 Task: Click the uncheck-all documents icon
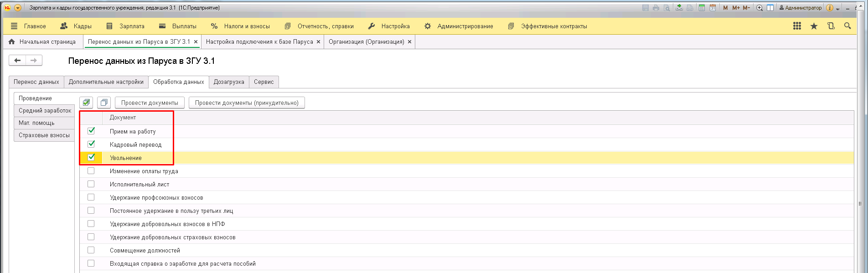[x=104, y=103]
